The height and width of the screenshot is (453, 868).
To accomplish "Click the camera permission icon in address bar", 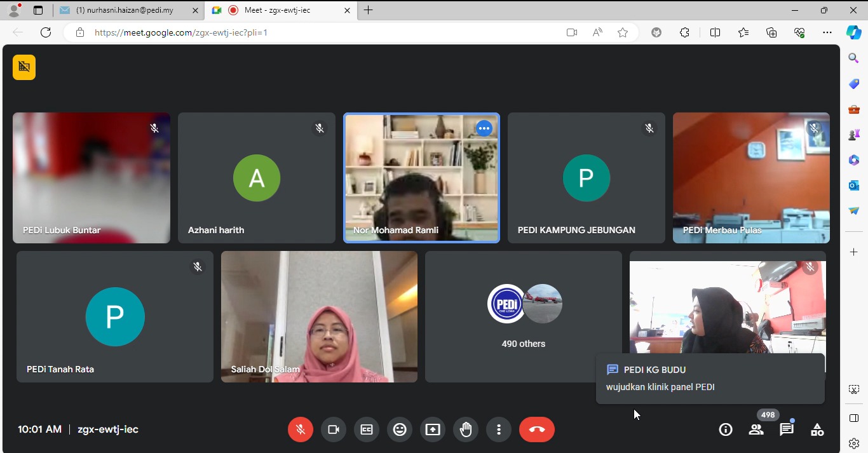I will pyautogui.click(x=572, y=32).
